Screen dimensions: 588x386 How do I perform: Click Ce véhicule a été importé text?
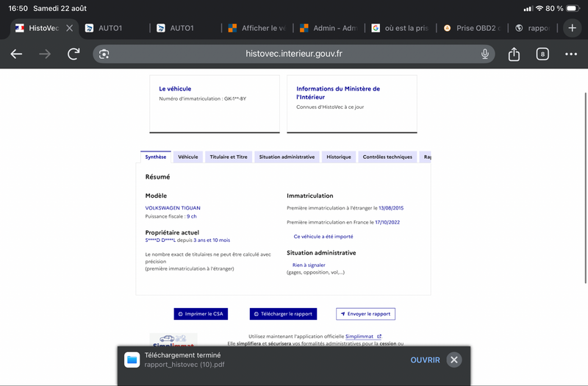point(323,236)
